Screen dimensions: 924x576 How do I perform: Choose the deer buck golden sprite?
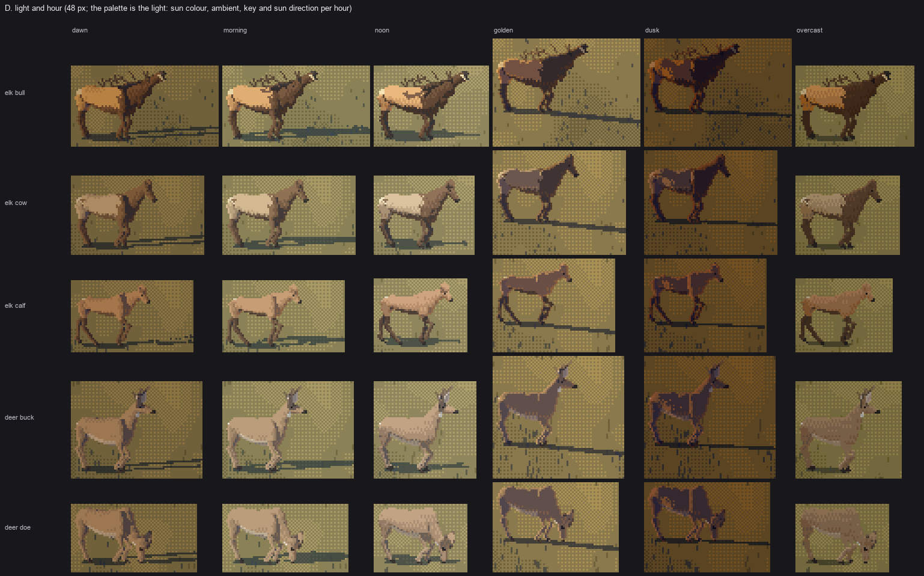pyautogui.click(x=558, y=417)
